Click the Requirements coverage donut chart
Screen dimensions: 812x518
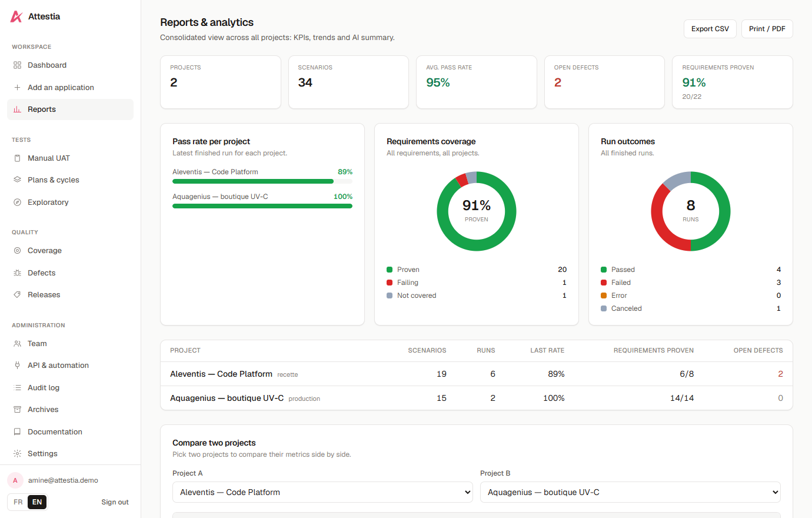(477, 211)
